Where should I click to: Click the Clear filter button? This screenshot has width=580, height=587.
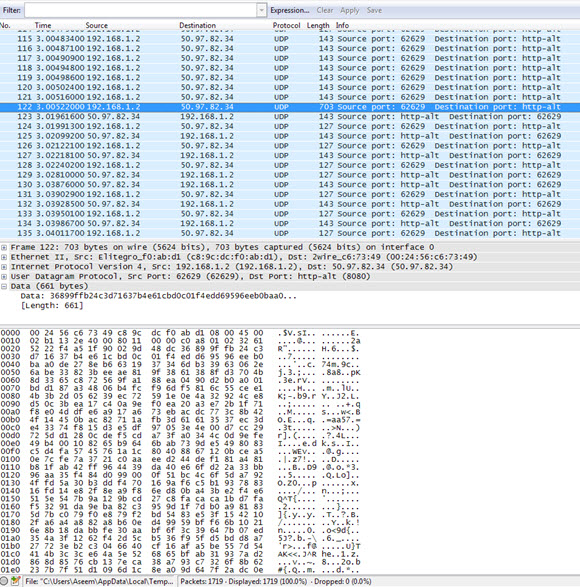325,10
